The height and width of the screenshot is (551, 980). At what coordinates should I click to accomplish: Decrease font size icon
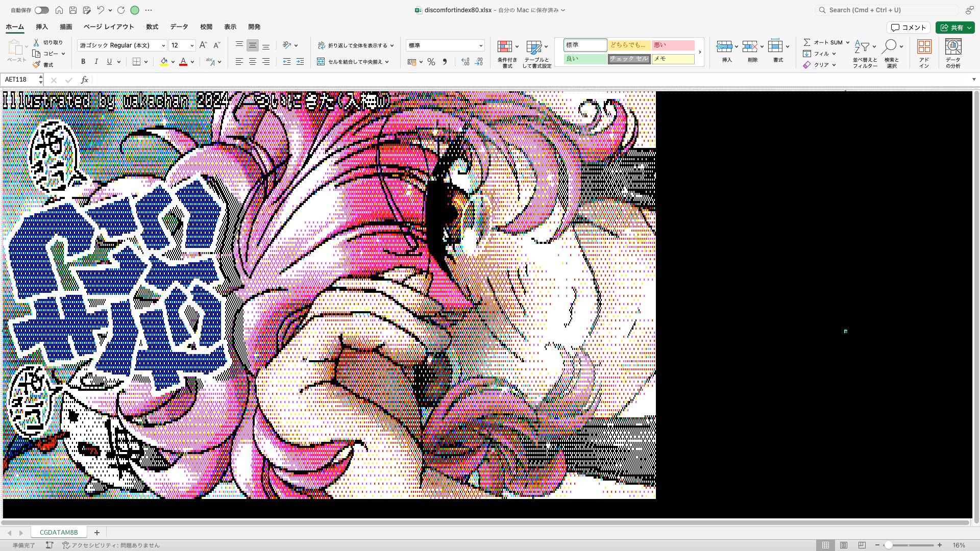(216, 45)
